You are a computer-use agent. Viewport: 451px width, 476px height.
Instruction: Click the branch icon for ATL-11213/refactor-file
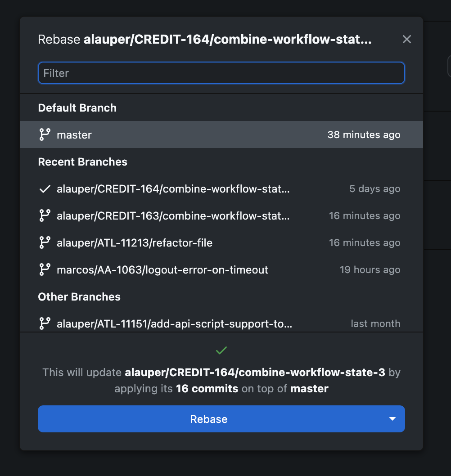[x=45, y=242]
